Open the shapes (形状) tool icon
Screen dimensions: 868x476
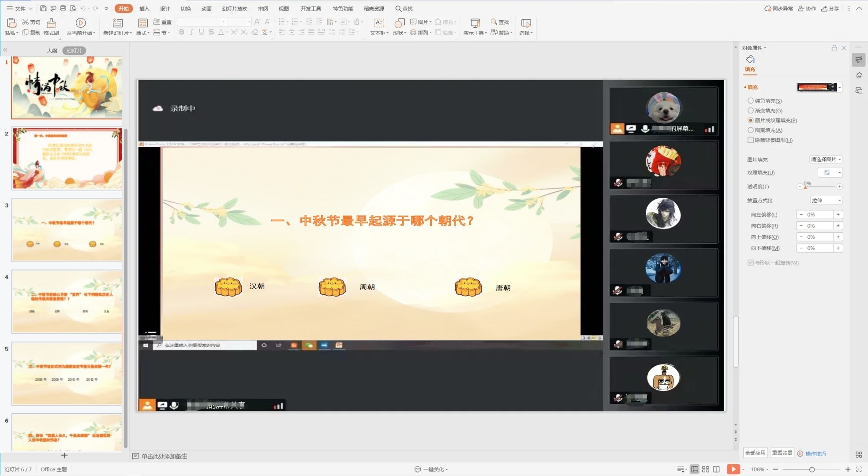coord(399,23)
